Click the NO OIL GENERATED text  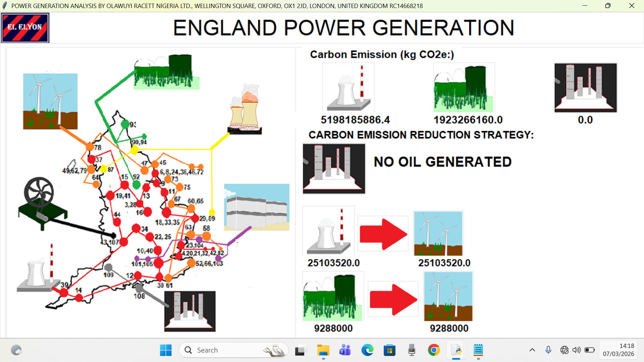coord(442,162)
